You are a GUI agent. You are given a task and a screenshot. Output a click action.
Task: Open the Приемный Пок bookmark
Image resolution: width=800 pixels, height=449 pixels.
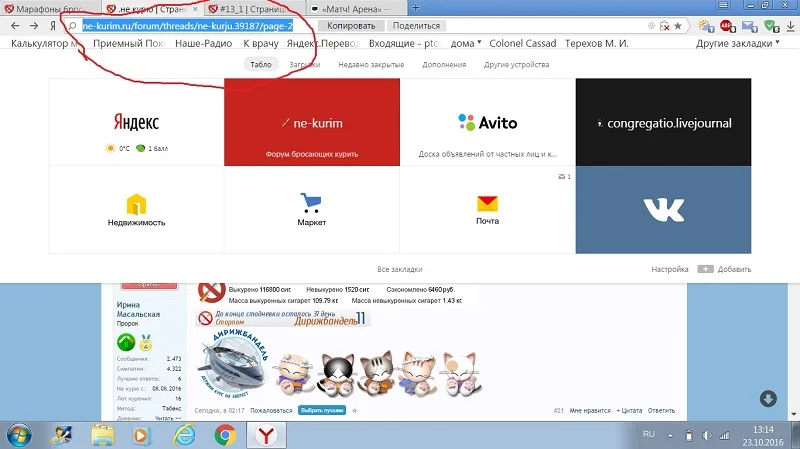[x=128, y=43]
